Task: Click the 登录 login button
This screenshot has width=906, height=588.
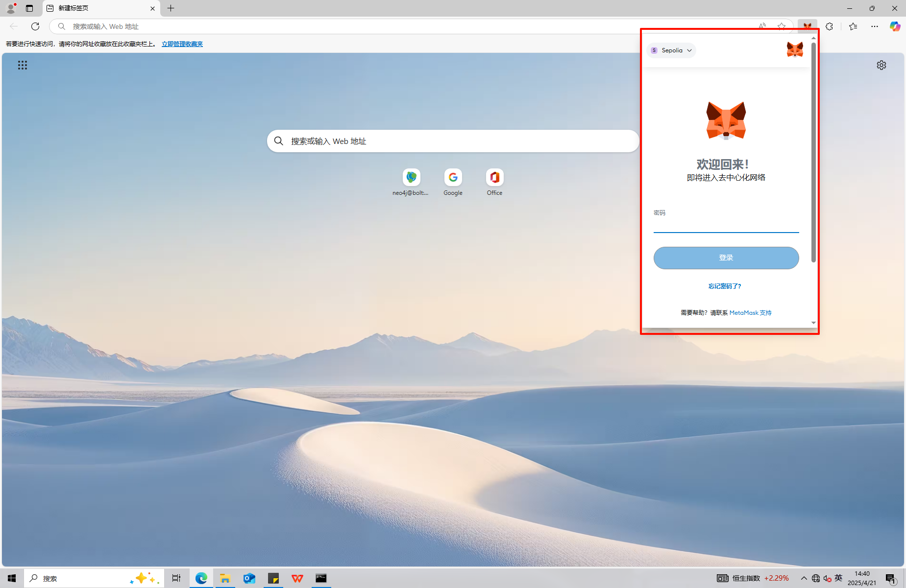Action: 726,258
